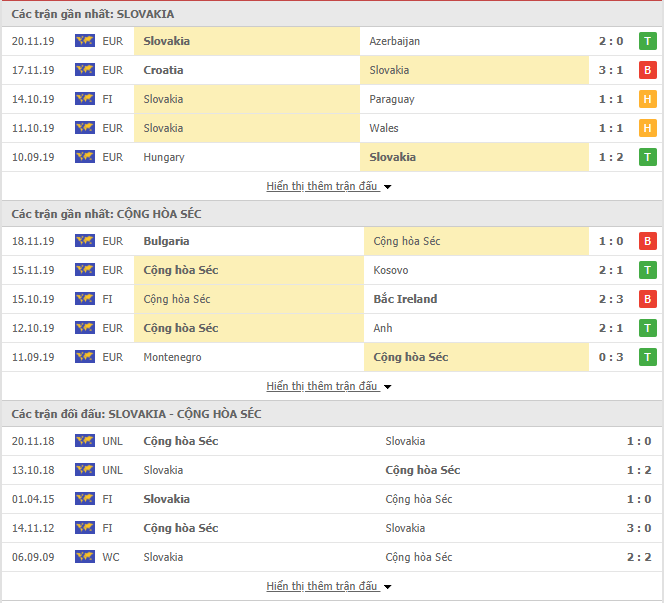
Task: Click the 3 : 1 score for Croatia vs Slovakia
Action: tap(611, 70)
